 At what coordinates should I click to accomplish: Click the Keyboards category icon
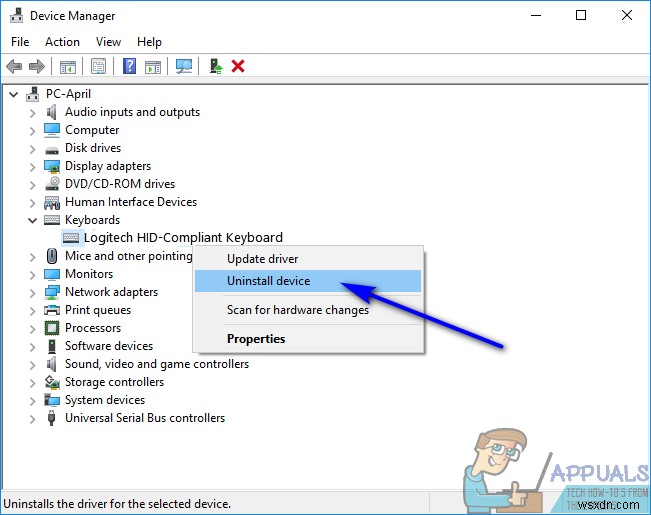point(52,220)
